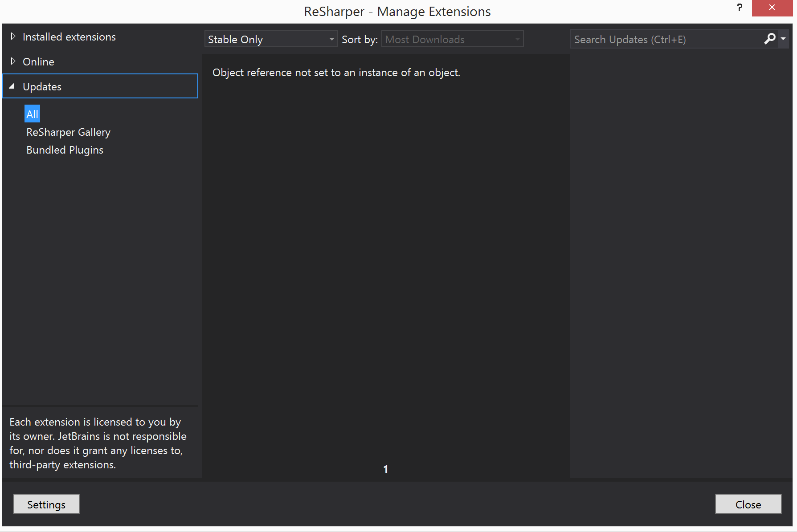Open the Stable Only dropdown
Viewport: 797px width, 532px height.
(271, 39)
